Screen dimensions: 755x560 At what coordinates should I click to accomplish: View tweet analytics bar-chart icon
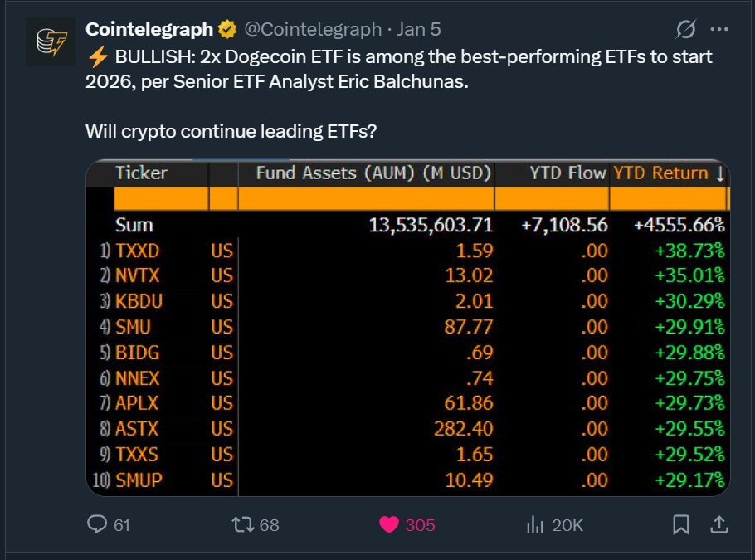pos(535,524)
